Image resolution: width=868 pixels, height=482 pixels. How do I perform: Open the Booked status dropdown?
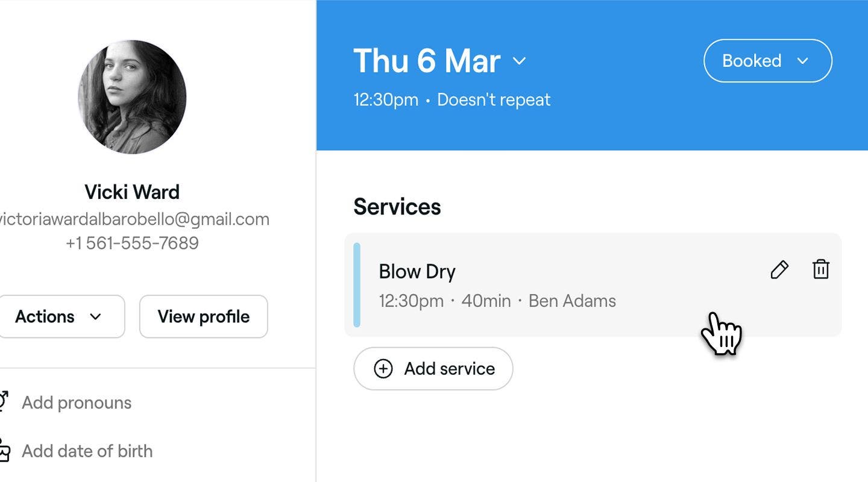point(768,61)
